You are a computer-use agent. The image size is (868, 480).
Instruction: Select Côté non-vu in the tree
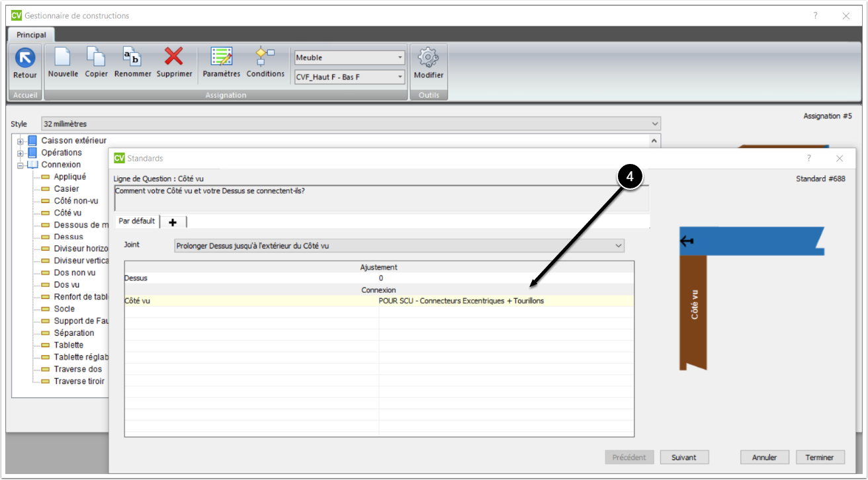75,200
